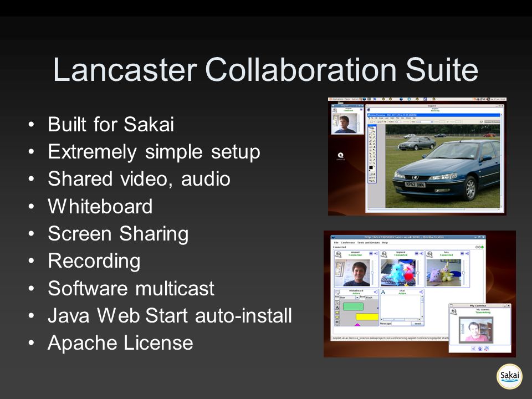The height and width of the screenshot is (399, 532).
Task: Click the Sakai logo badge
Action: point(509,376)
